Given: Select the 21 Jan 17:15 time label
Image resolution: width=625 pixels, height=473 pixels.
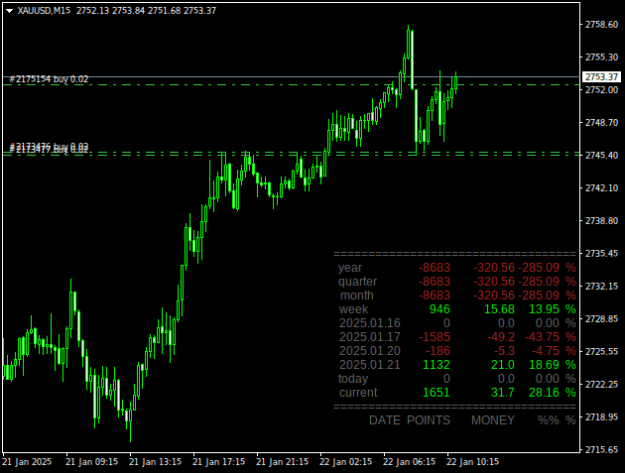Looking at the screenshot, I should 218,462.
